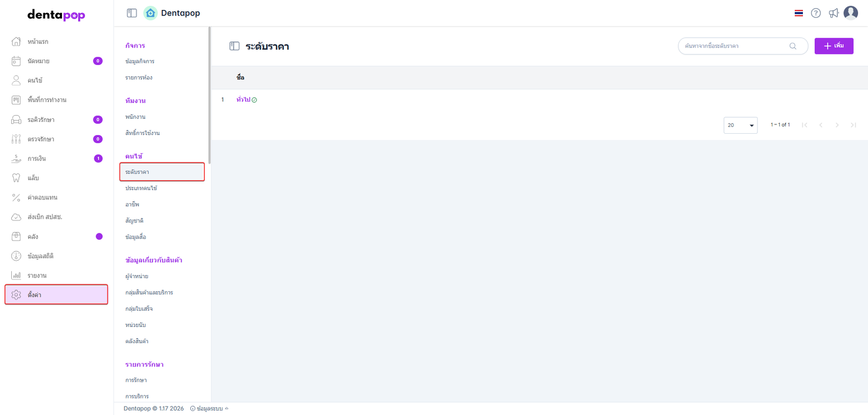Open หน่วยนับ unit settings
This screenshot has height=415, width=868.
tap(135, 325)
